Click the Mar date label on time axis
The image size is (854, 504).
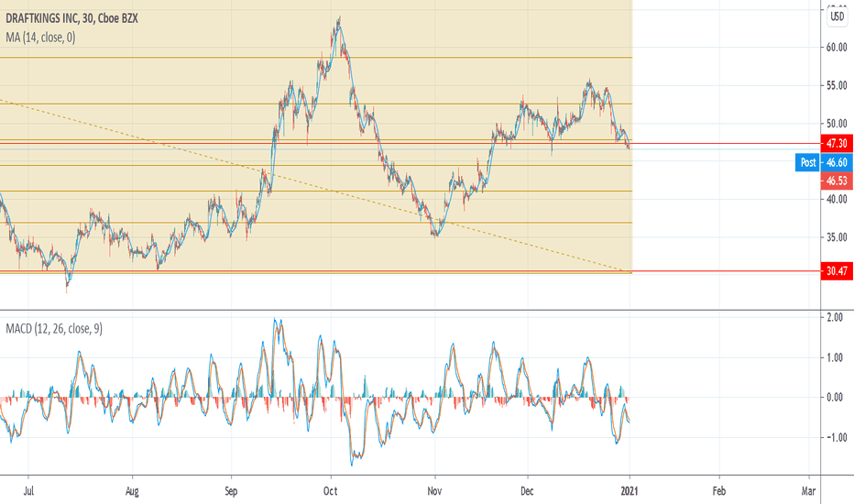tap(808, 491)
